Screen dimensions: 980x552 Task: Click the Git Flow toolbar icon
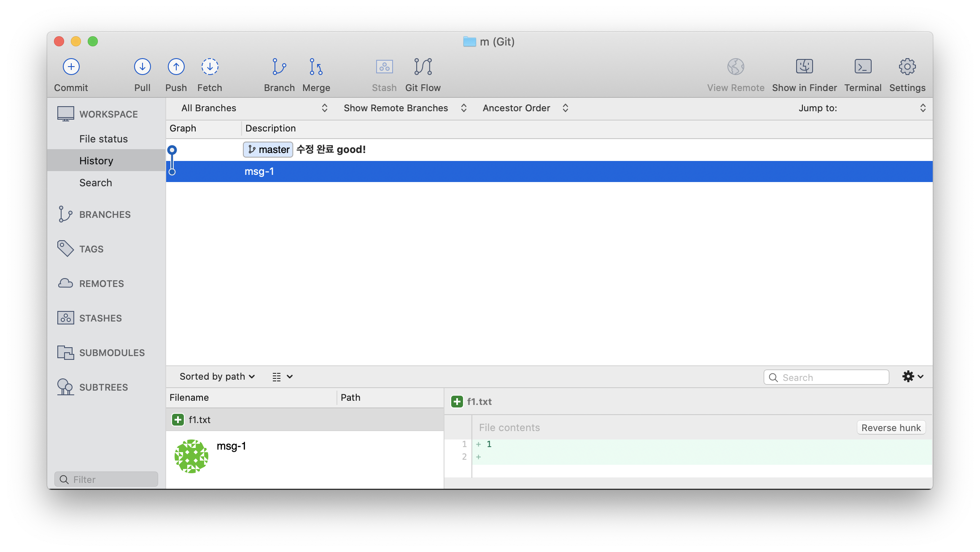click(x=423, y=67)
